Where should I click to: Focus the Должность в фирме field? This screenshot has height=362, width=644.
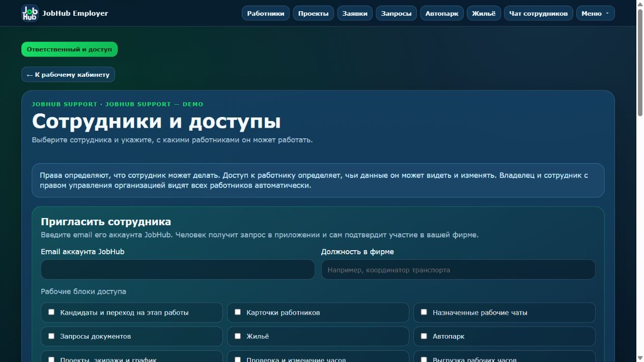458,269
